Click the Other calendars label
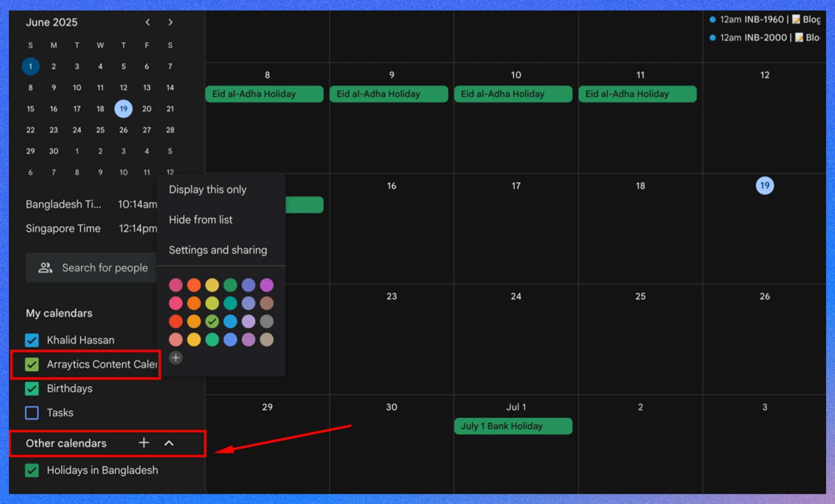The image size is (835, 504). click(66, 443)
